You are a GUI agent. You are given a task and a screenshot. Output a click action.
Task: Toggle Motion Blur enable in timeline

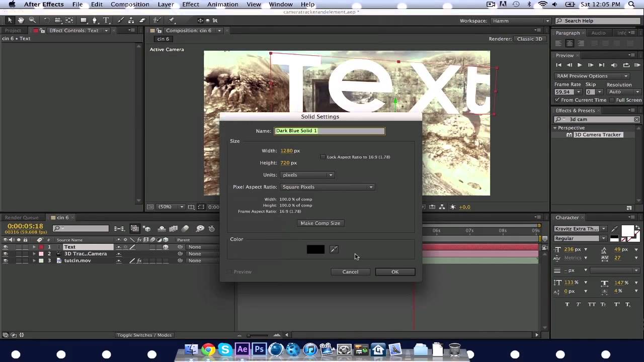[185, 229]
